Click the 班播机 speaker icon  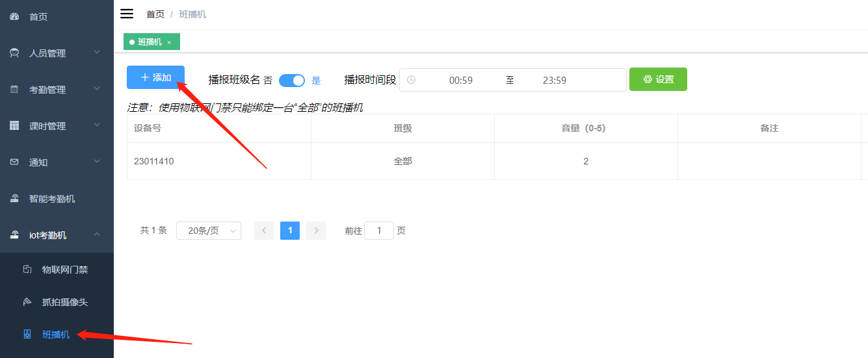click(x=27, y=334)
